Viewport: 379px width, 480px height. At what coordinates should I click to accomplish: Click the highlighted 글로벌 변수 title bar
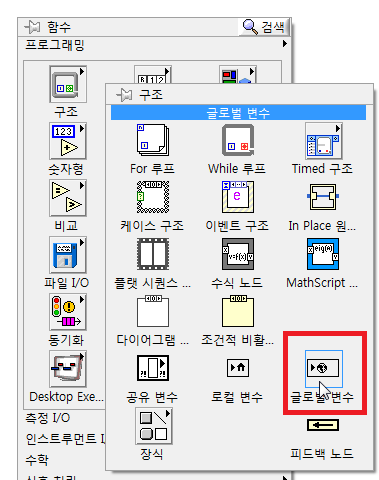click(238, 113)
